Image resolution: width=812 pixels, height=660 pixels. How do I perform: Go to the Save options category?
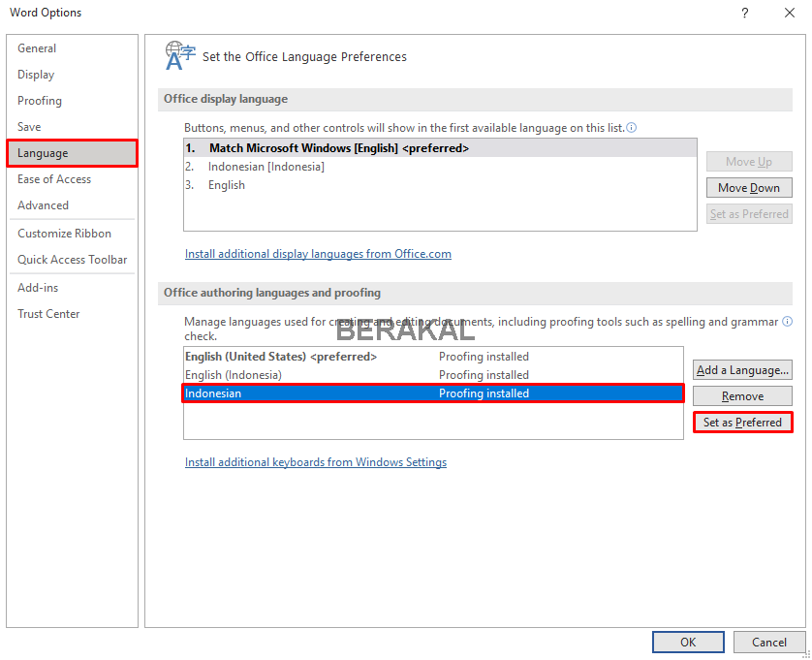[x=72, y=127]
